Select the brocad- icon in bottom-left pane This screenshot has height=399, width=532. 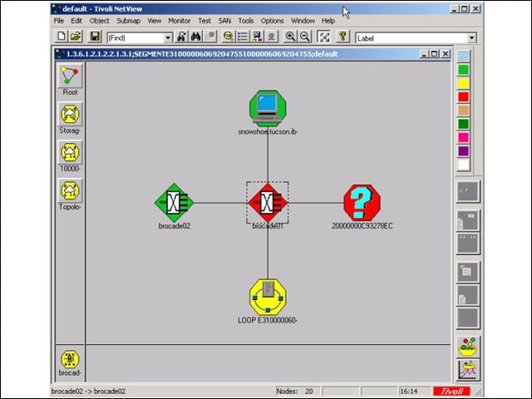pos(70,359)
